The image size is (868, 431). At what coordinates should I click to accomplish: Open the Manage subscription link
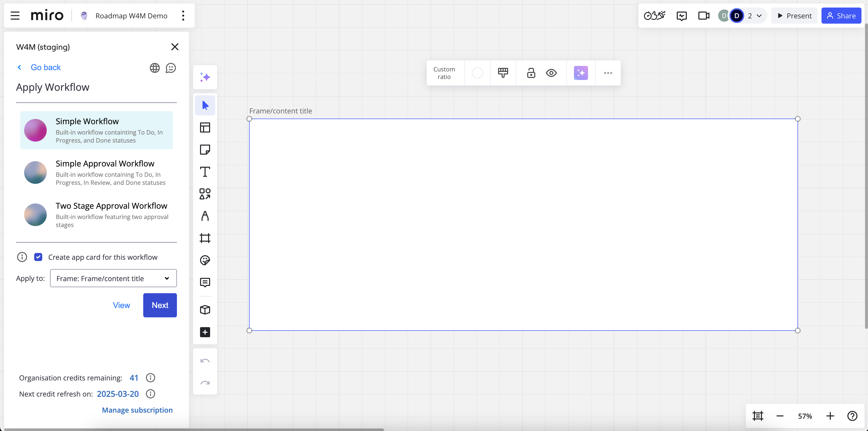(137, 410)
